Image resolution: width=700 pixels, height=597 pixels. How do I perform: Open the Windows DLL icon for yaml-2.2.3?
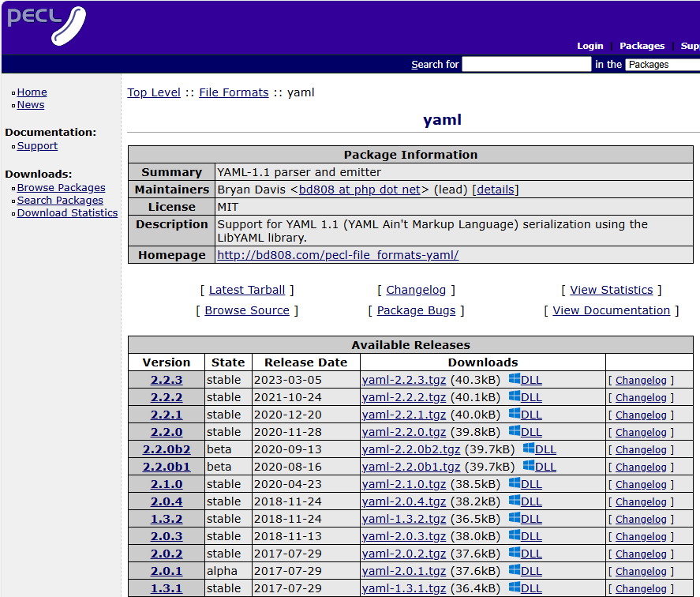point(515,379)
